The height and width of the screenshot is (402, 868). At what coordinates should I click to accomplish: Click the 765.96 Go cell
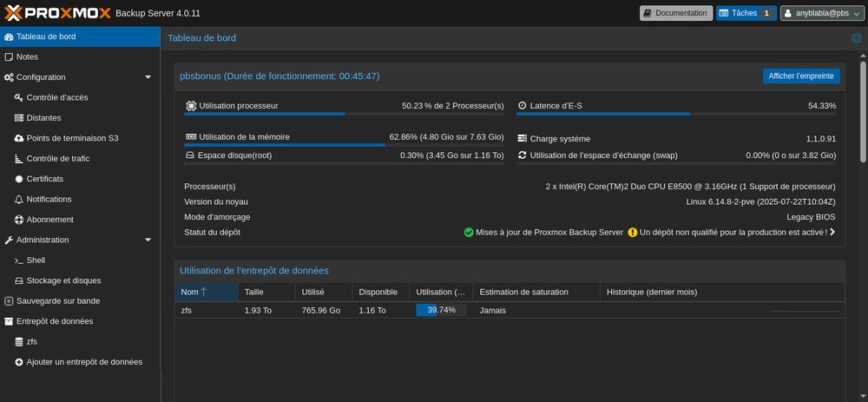pyautogui.click(x=324, y=311)
